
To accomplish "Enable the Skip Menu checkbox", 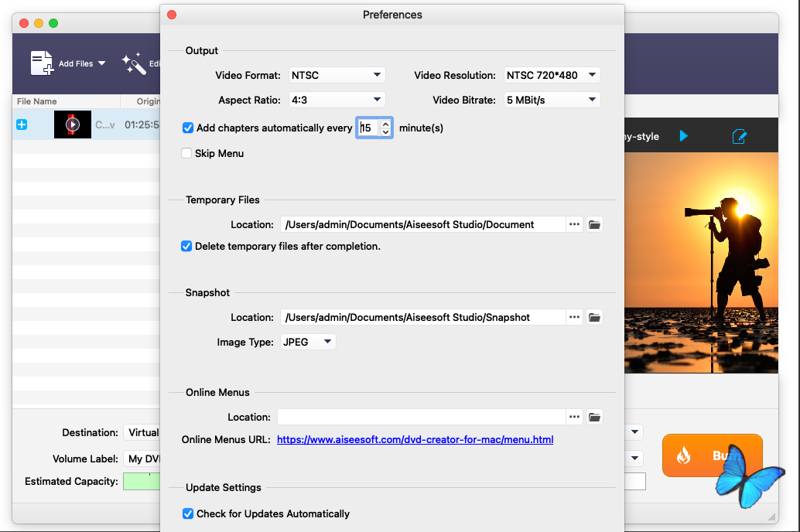I will coord(186,153).
